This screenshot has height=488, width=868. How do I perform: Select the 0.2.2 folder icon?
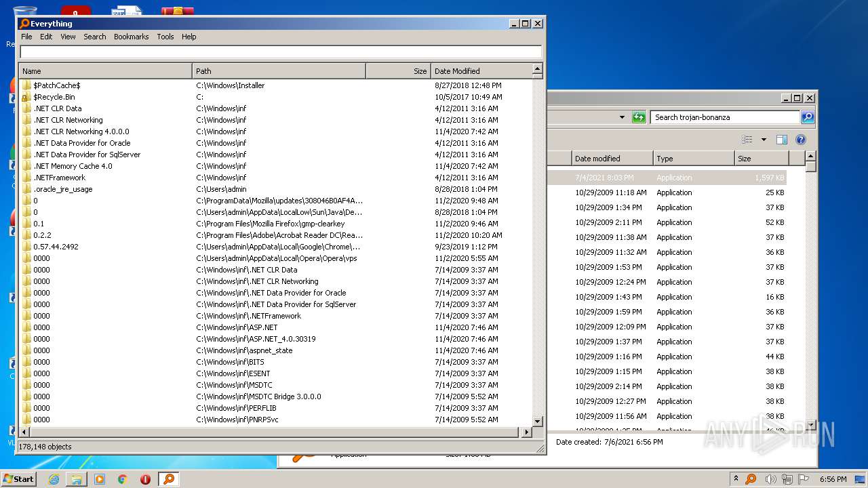tap(26, 235)
